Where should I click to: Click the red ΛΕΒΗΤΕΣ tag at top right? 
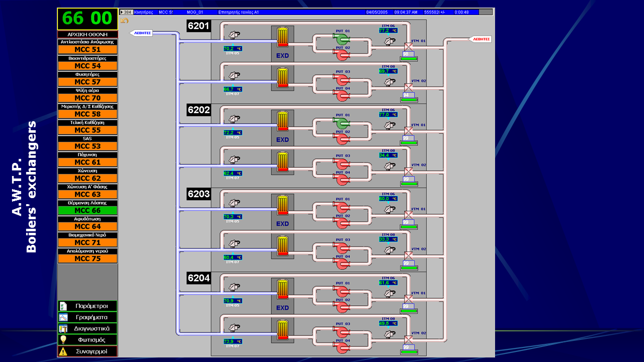point(481,39)
